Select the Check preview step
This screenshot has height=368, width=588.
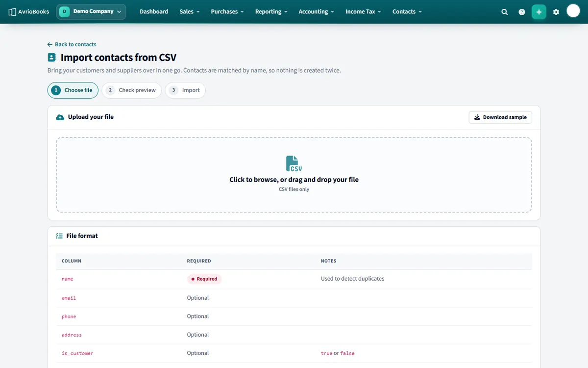(x=132, y=90)
